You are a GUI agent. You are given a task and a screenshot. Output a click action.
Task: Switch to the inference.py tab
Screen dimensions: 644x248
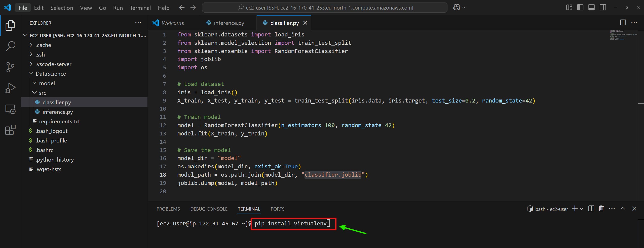pos(229,23)
